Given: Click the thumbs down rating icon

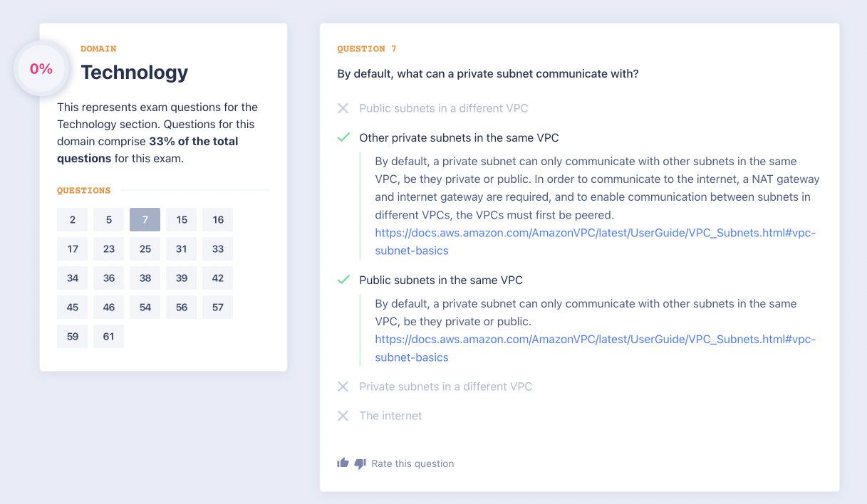Looking at the screenshot, I should (360, 463).
